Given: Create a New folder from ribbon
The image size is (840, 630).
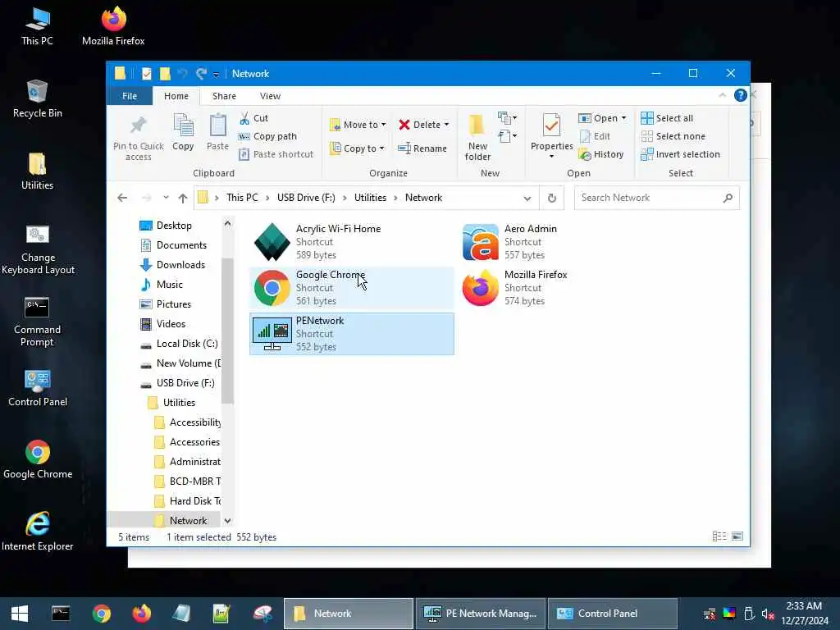Looking at the screenshot, I should click(477, 138).
